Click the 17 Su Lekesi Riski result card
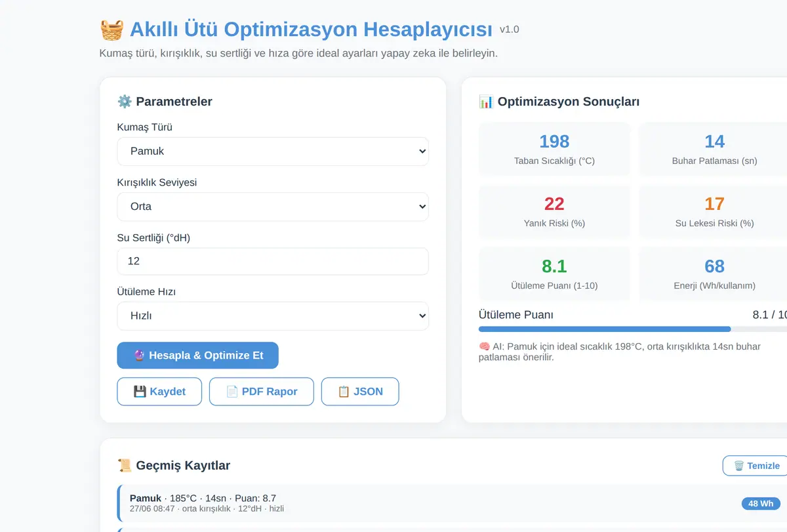This screenshot has width=787, height=532. click(714, 212)
